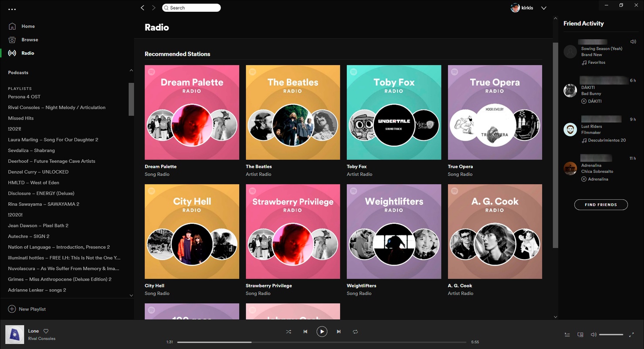Click the Dream Palette title link
Viewport: 644px width, 349px height.
[x=161, y=167]
